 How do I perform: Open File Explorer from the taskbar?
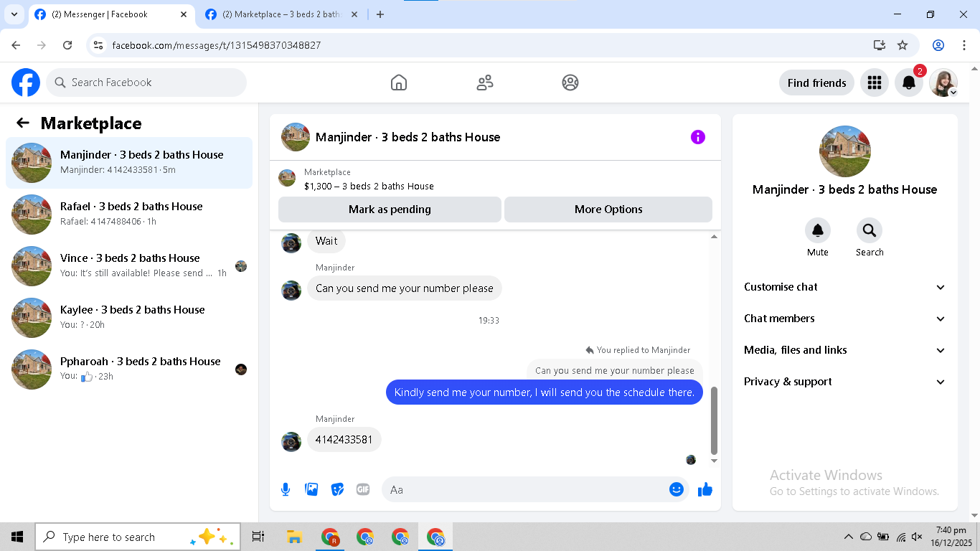294,537
